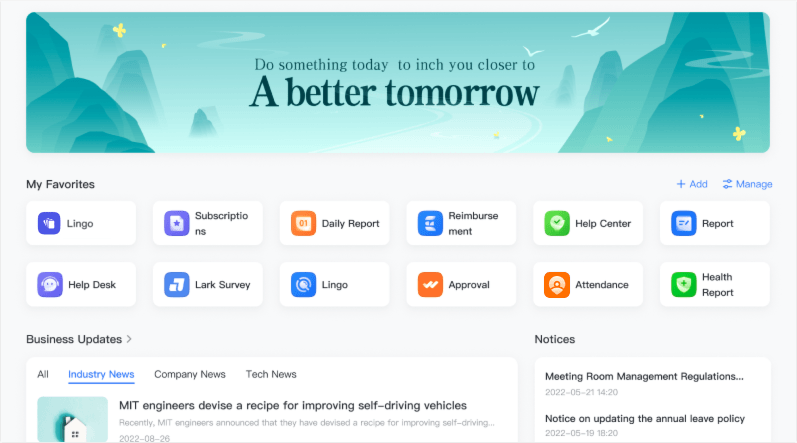This screenshot has height=443, width=797.
Task: Click the Approval label text
Action: pos(469,284)
